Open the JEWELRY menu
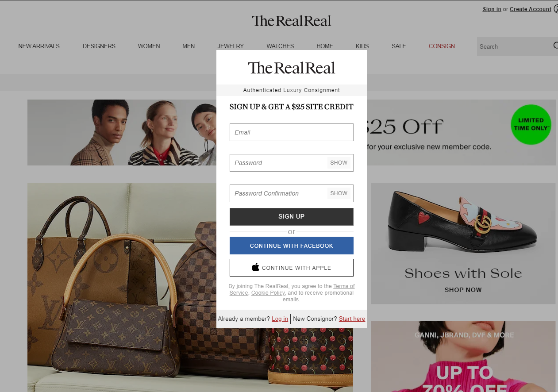558x392 pixels. [231, 46]
